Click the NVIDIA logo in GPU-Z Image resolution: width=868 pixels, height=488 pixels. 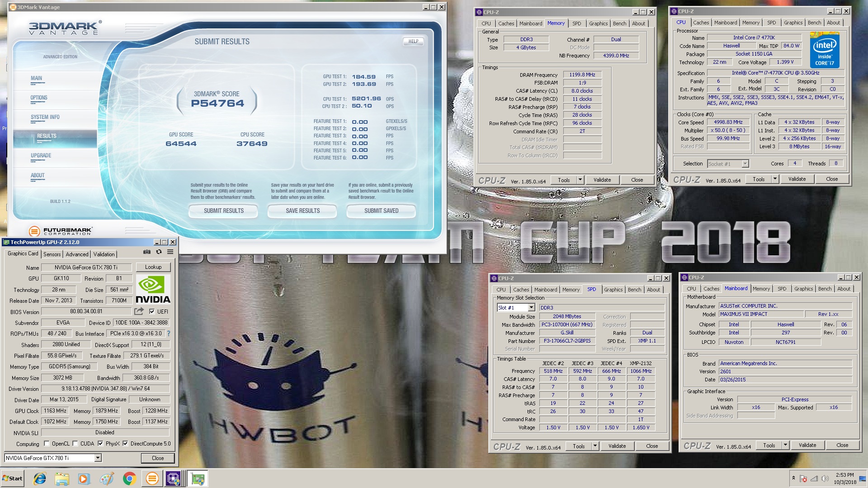click(153, 290)
